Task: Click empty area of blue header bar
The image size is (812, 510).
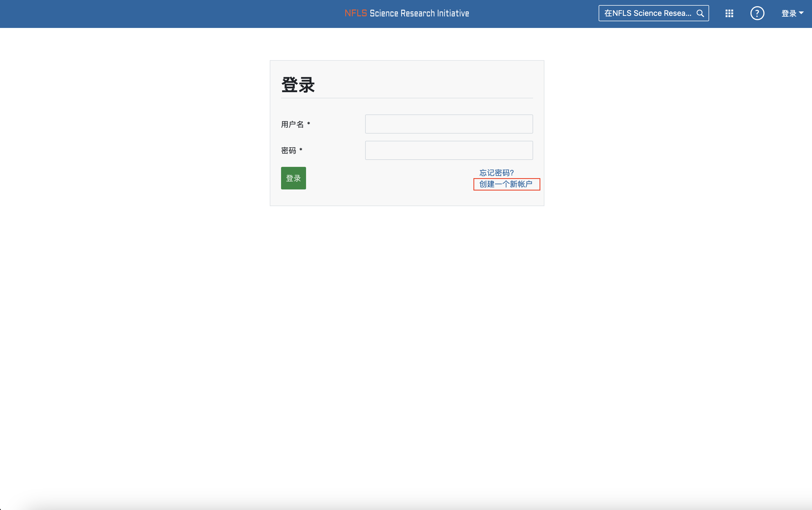Action: (168, 13)
